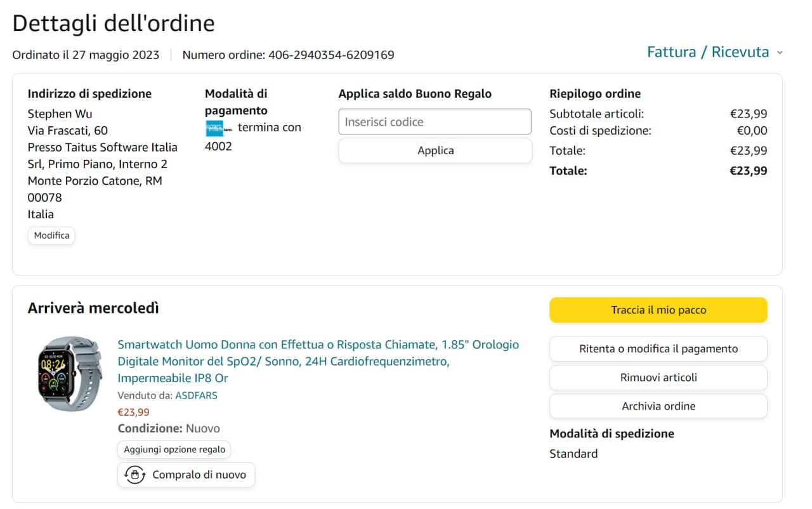Choose Archivia ordine

tap(658, 406)
